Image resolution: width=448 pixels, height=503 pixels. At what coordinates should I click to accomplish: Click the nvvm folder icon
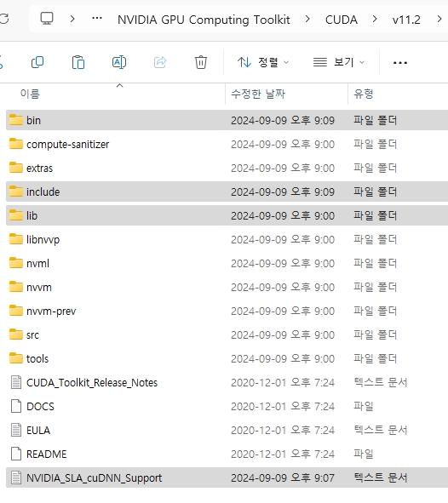(16, 287)
